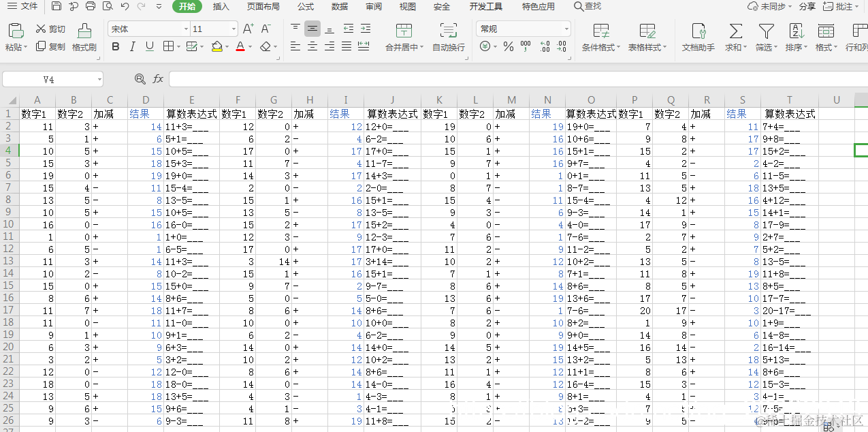Viewport: 868px width, 432px height.
Task: Switch to the Formulas (公式) tab
Action: (x=306, y=7)
